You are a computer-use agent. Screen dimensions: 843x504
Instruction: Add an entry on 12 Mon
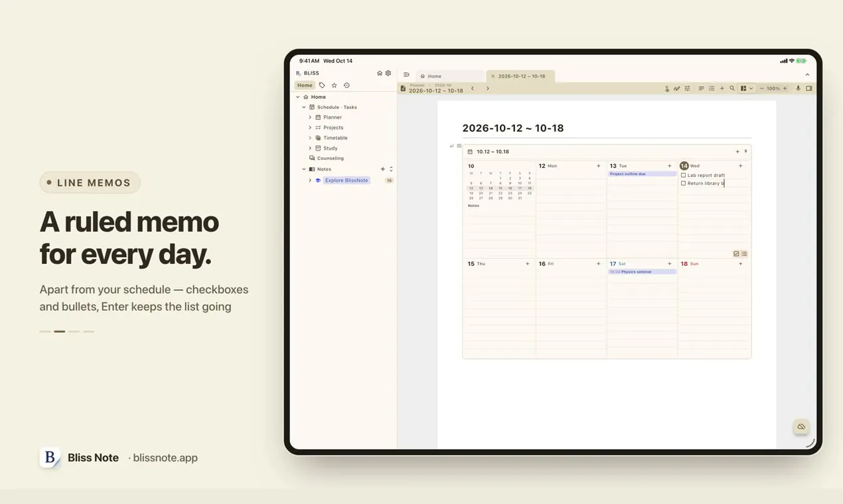[599, 166]
